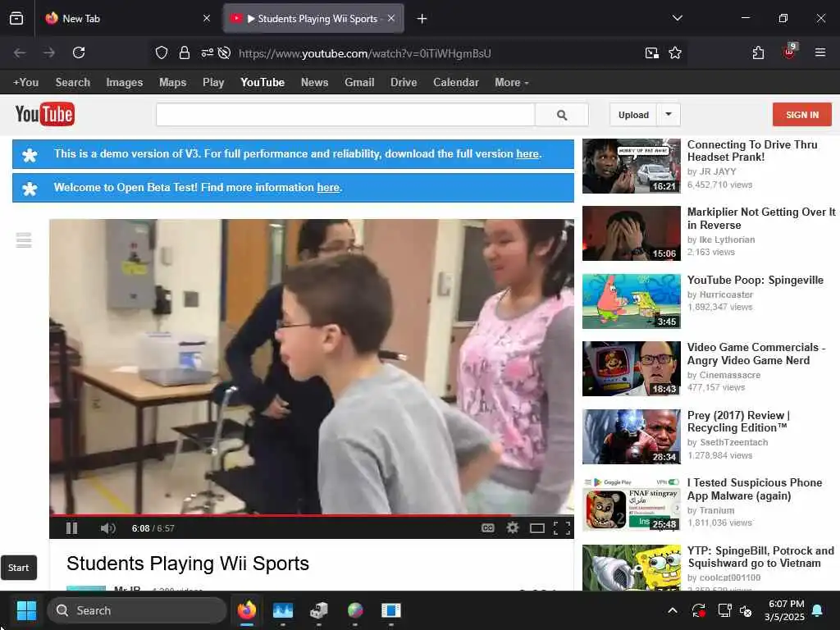Open the JR JAYY channel link
This screenshot has height=630, width=840.
point(718,171)
